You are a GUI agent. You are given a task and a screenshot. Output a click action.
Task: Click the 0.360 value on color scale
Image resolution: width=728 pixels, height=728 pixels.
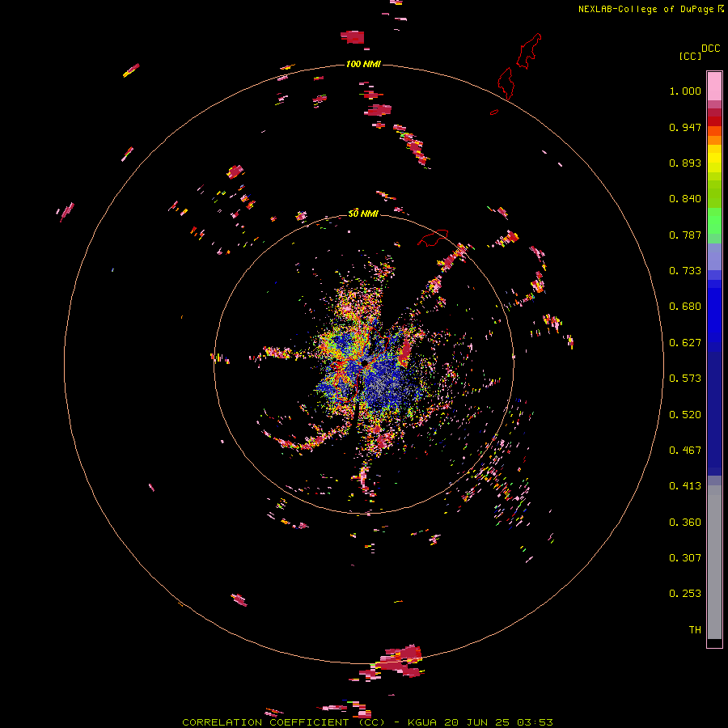point(685,523)
